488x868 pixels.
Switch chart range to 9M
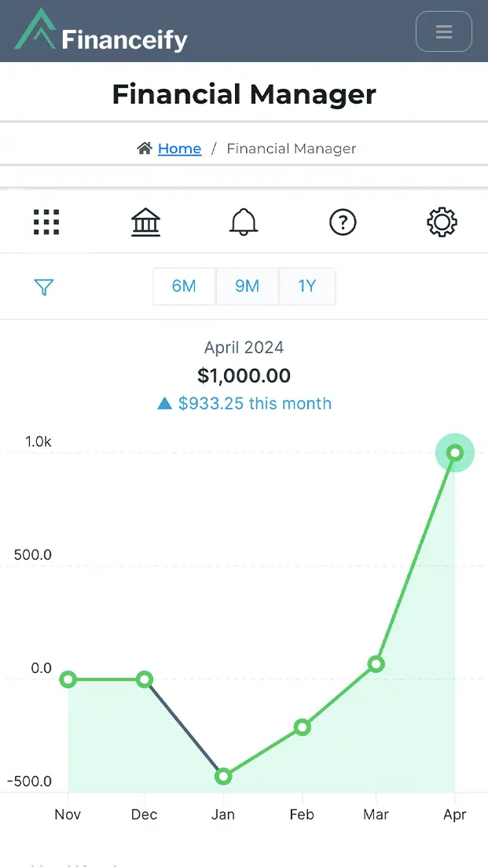(247, 286)
